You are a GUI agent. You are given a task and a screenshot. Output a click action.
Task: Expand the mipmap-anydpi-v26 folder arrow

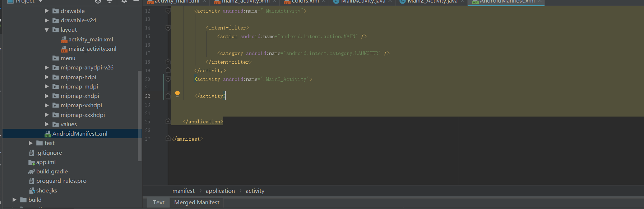tap(47, 68)
